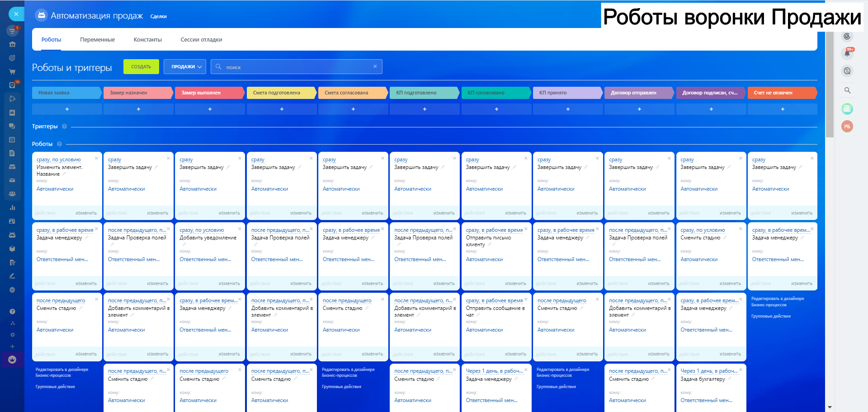
Task: Open the shopping cart icon in the left sidebar
Action: (x=12, y=71)
